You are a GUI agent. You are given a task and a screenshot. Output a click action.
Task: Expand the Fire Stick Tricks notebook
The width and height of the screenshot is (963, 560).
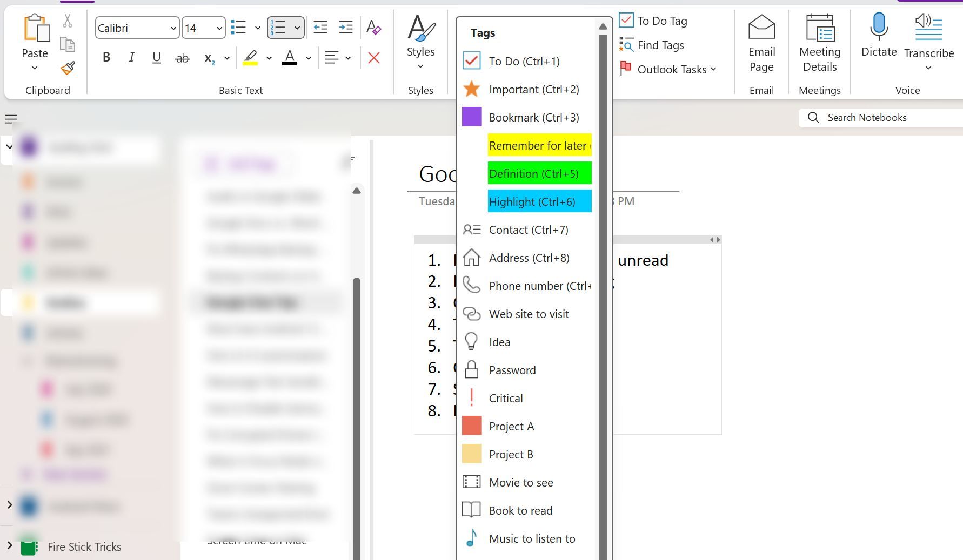coord(9,546)
